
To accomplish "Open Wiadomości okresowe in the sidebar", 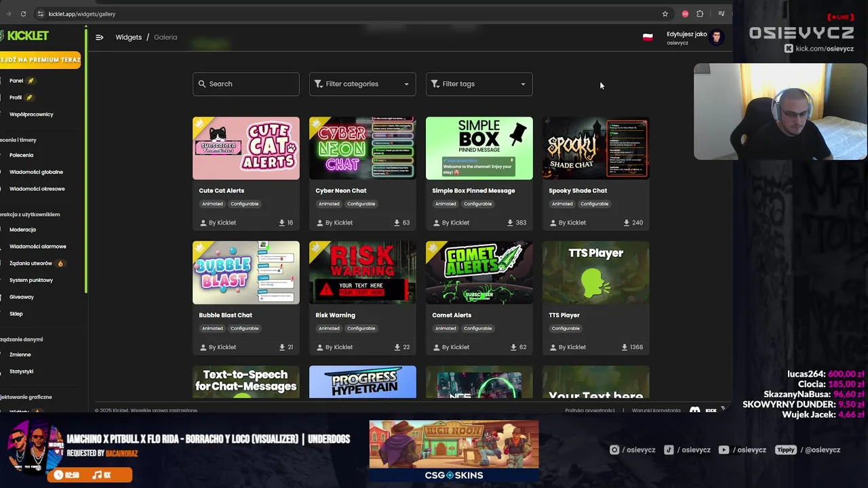I will click(x=37, y=189).
